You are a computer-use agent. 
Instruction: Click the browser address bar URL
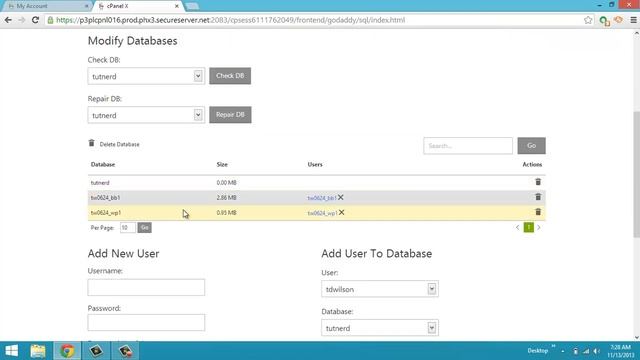pyautogui.click(x=231, y=20)
